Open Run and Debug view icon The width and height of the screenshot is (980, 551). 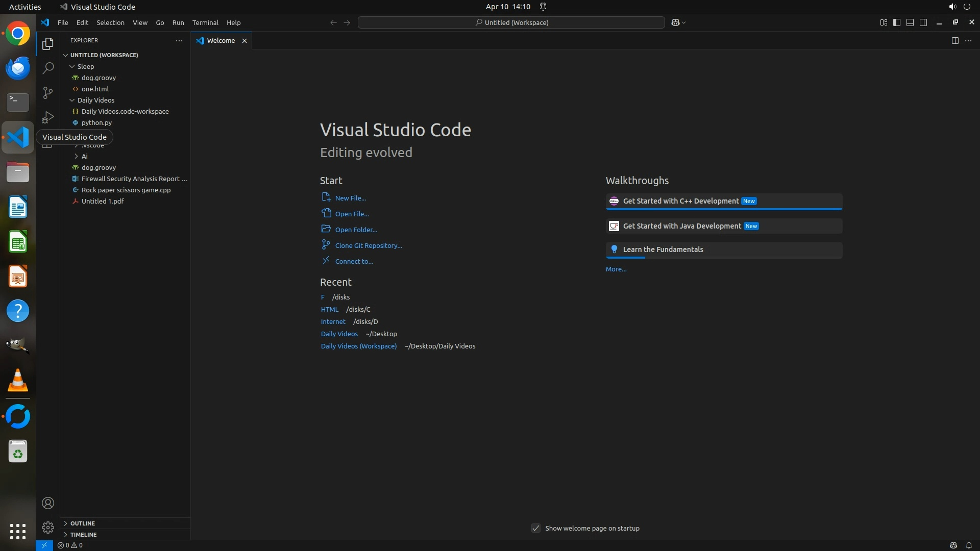tap(48, 117)
